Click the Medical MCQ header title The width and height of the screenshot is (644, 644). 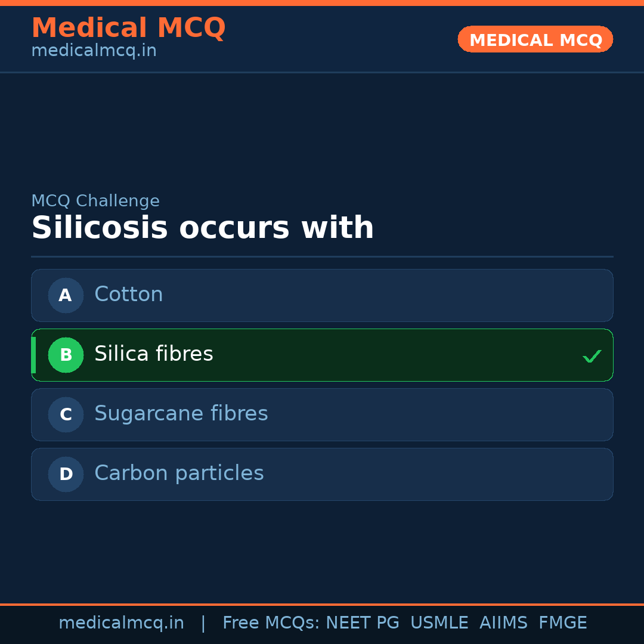pos(128,28)
